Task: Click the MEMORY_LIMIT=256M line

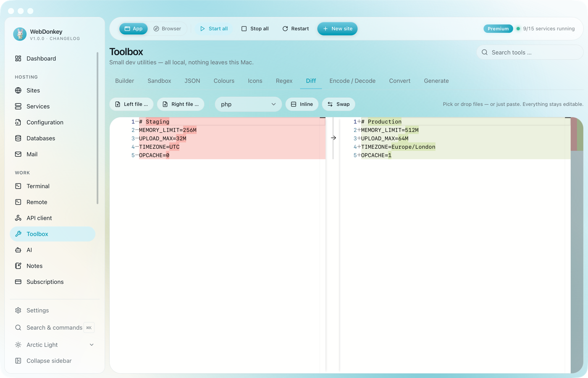Action: [168, 130]
